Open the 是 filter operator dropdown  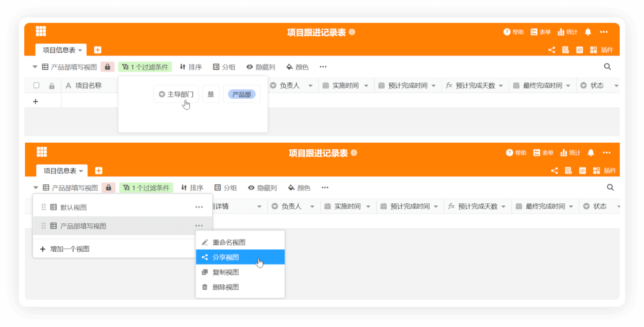tap(211, 94)
